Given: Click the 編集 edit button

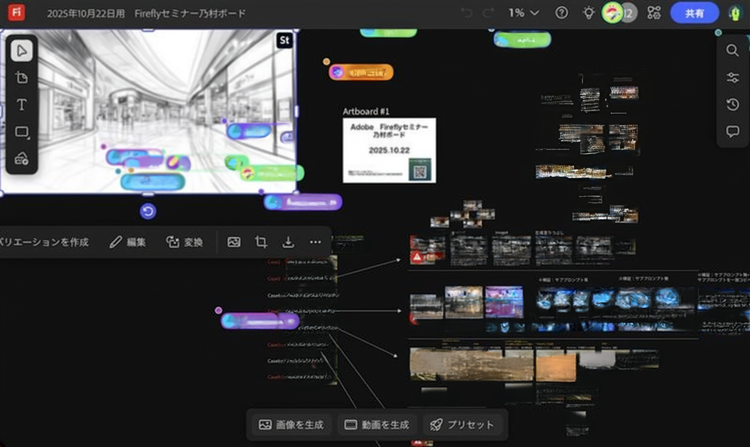Looking at the screenshot, I should (128, 242).
